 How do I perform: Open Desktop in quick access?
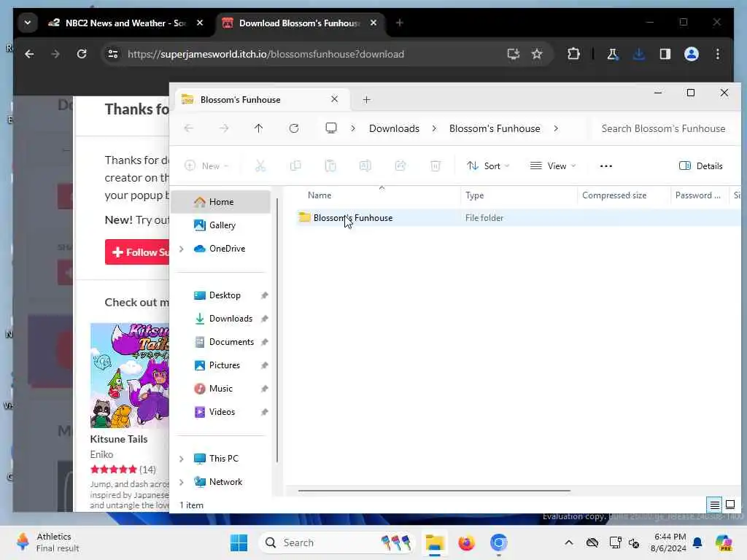tap(224, 295)
